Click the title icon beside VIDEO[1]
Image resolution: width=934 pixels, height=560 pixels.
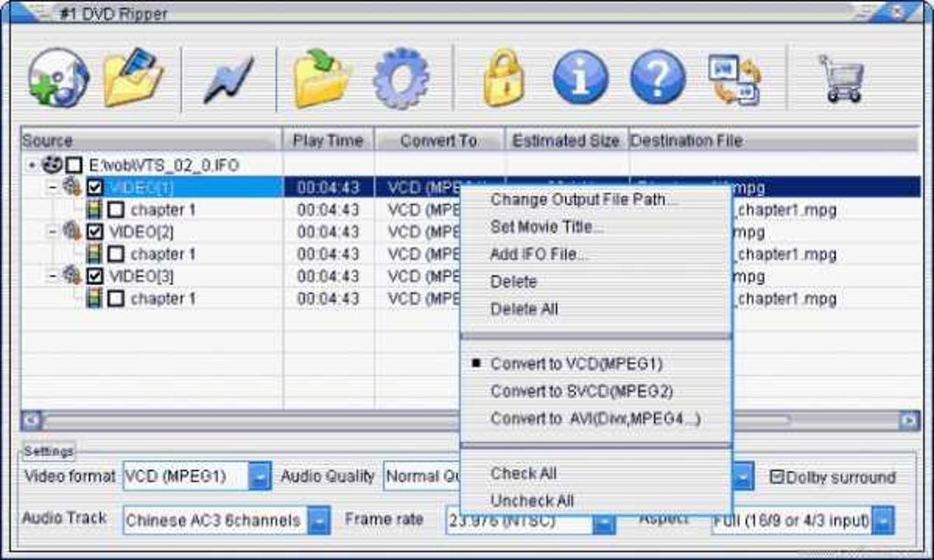tap(72, 187)
